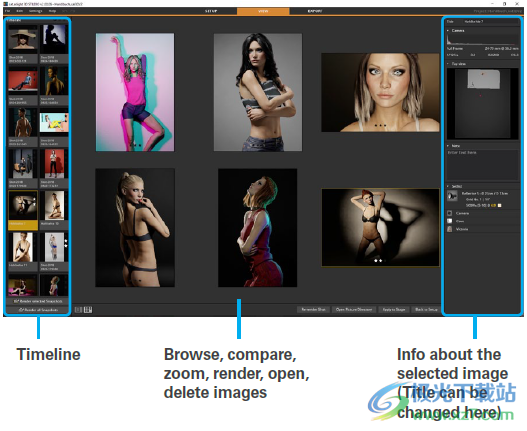Click the pink top model image

click(x=135, y=92)
